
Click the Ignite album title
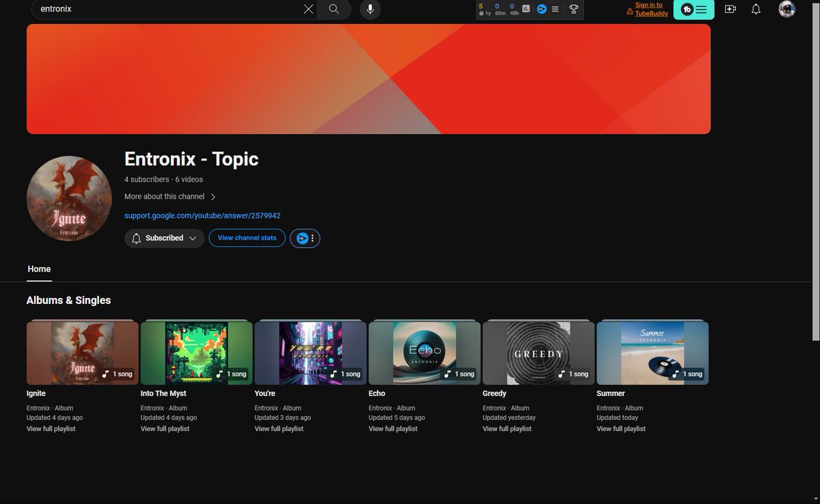point(36,393)
